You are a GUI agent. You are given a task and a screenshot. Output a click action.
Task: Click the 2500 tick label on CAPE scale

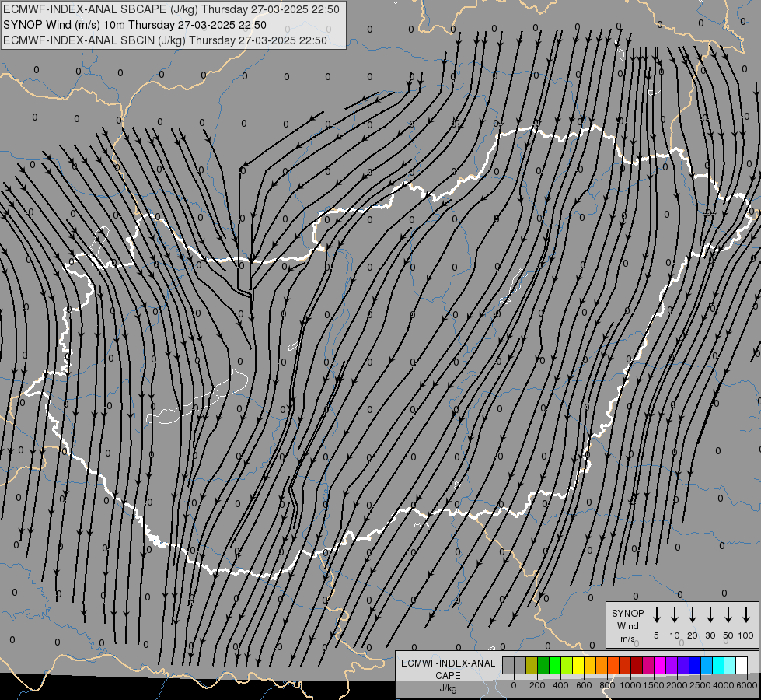click(x=700, y=685)
